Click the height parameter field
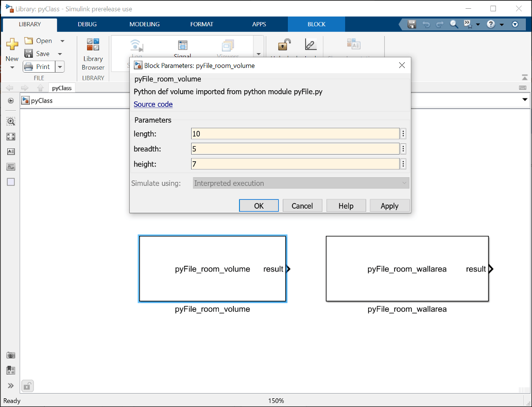This screenshot has height=407, width=532. [x=295, y=164]
